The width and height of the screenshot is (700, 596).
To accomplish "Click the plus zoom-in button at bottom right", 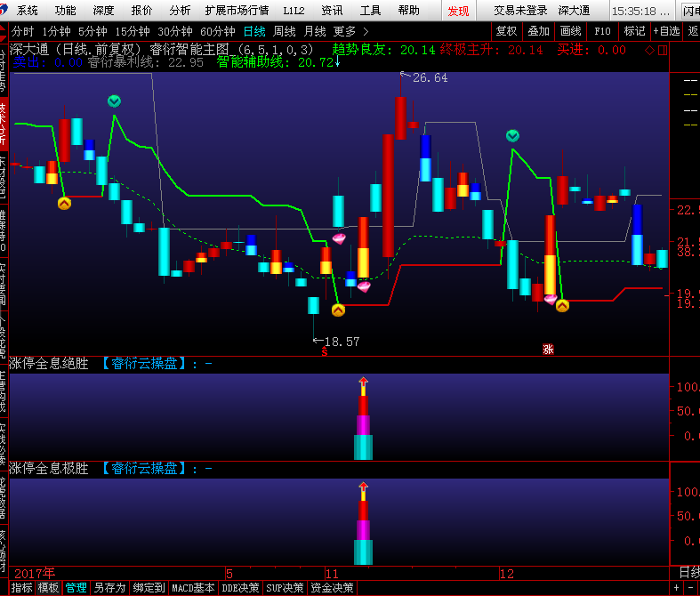I will pyautogui.click(x=676, y=587).
